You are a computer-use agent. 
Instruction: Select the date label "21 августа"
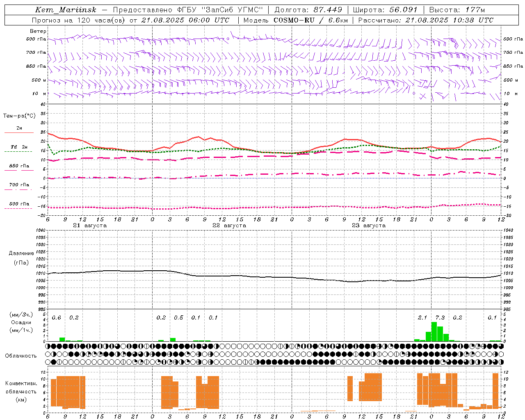(90, 226)
